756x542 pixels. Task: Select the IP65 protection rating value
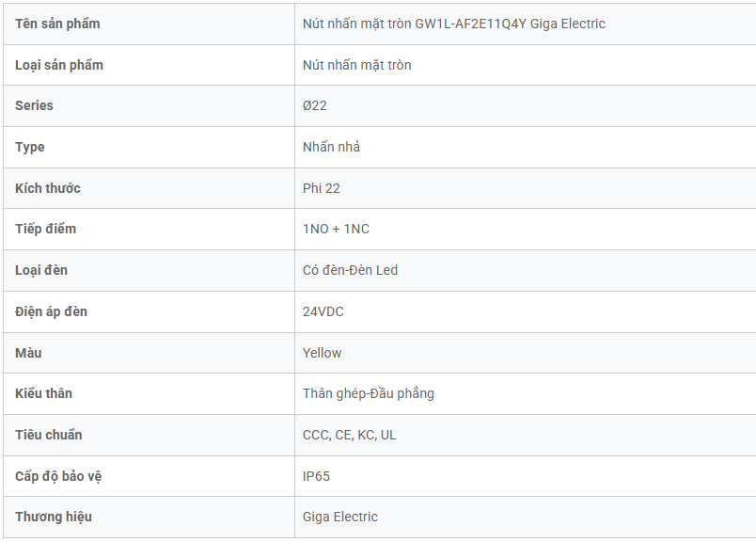click(316, 476)
